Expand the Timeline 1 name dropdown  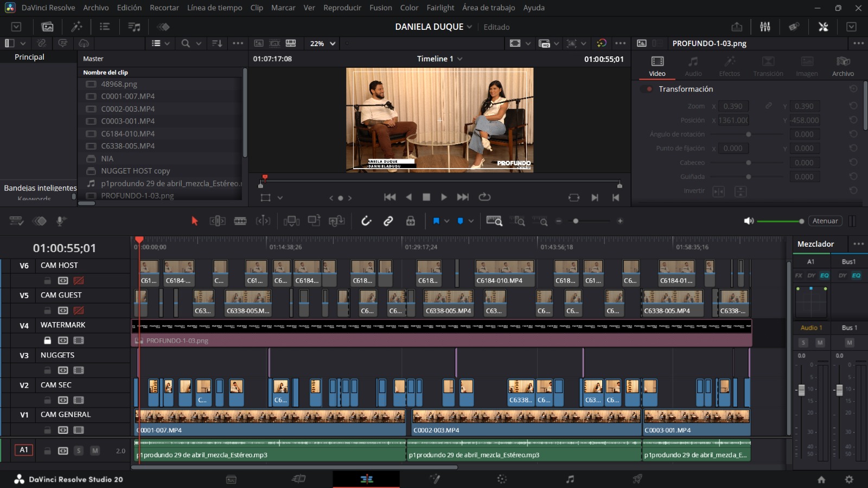(x=460, y=59)
